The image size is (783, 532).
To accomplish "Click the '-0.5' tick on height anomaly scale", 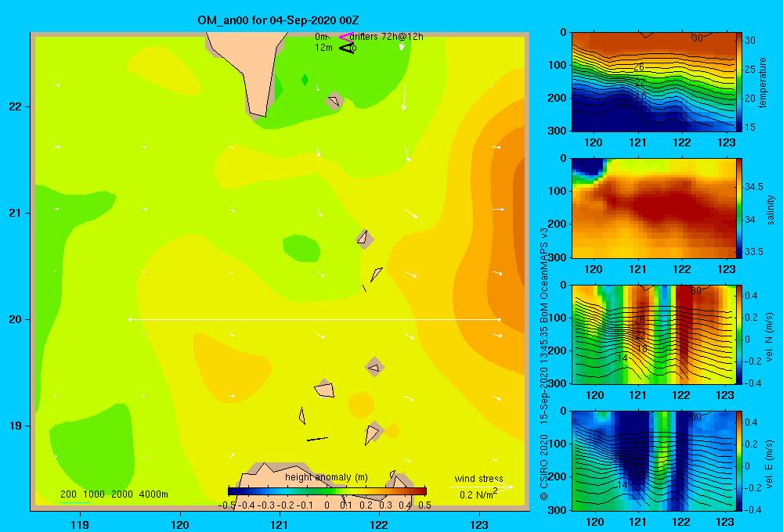I will (227, 505).
